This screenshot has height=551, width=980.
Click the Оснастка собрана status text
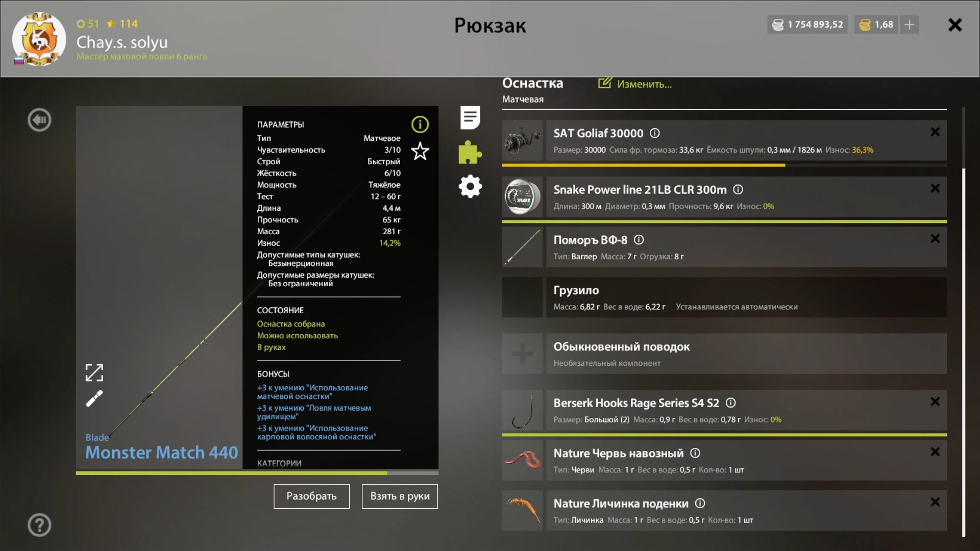pos(291,324)
